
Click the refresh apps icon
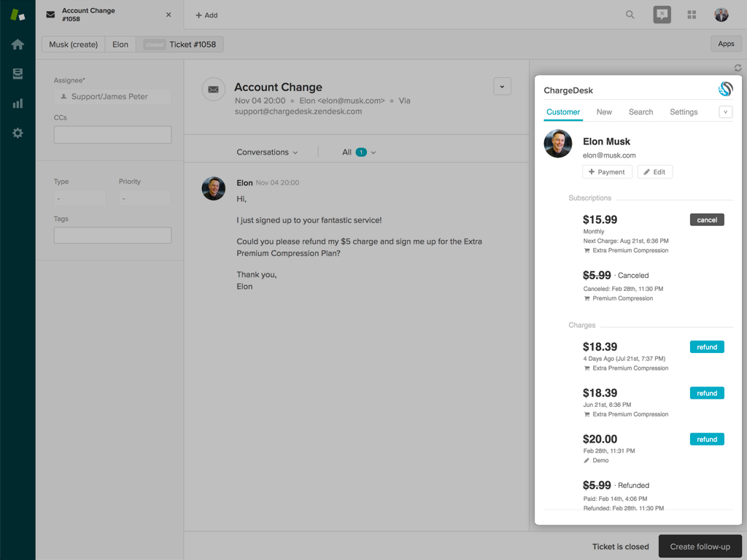[x=738, y=68]
